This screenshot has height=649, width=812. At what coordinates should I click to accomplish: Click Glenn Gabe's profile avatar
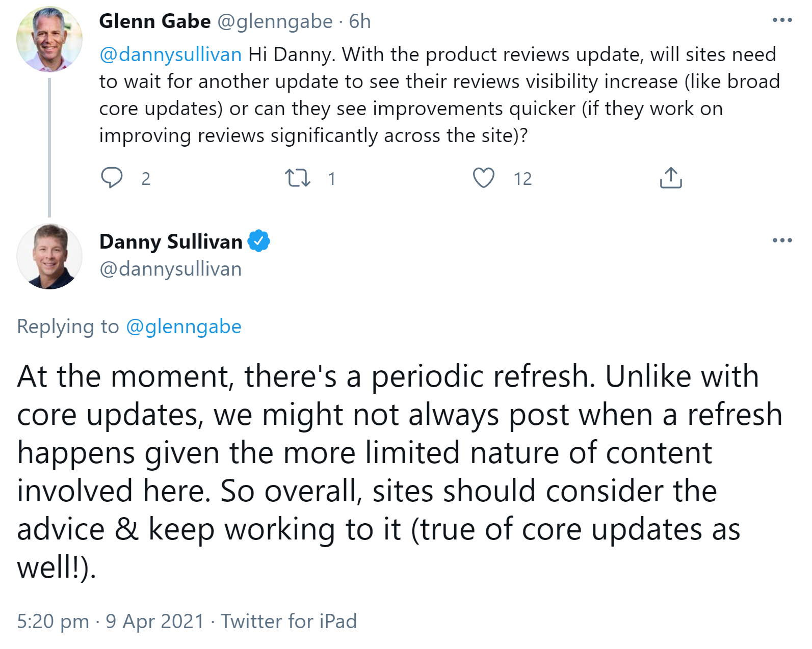point(49,38)
